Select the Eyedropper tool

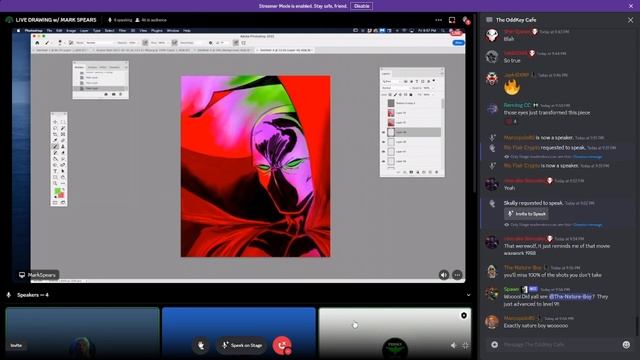[55, 140]
